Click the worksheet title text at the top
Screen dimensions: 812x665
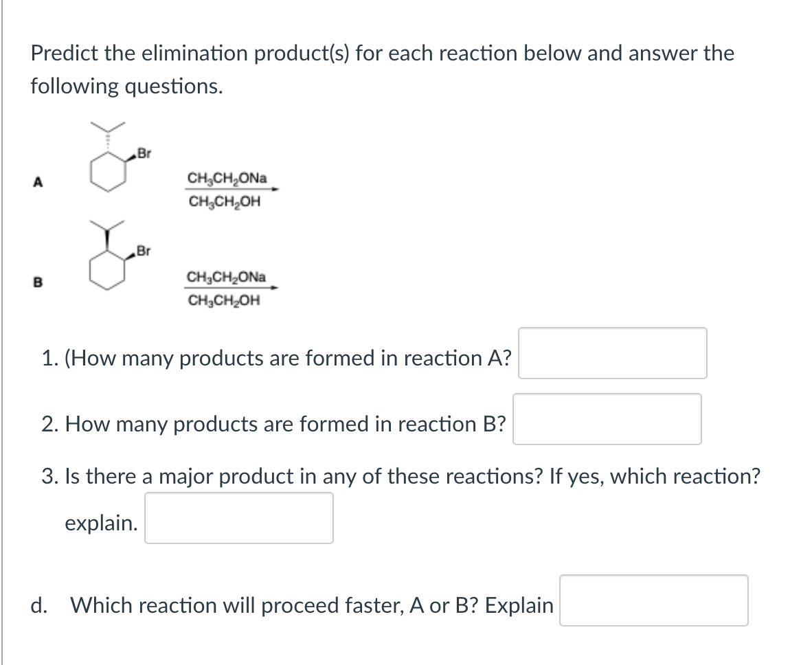(381, 53)
